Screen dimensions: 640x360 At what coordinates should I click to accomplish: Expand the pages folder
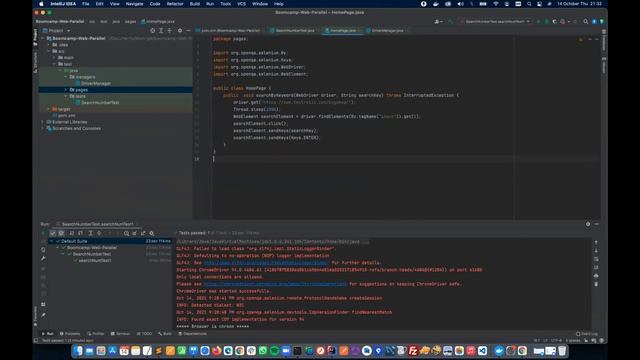(65, 90)
